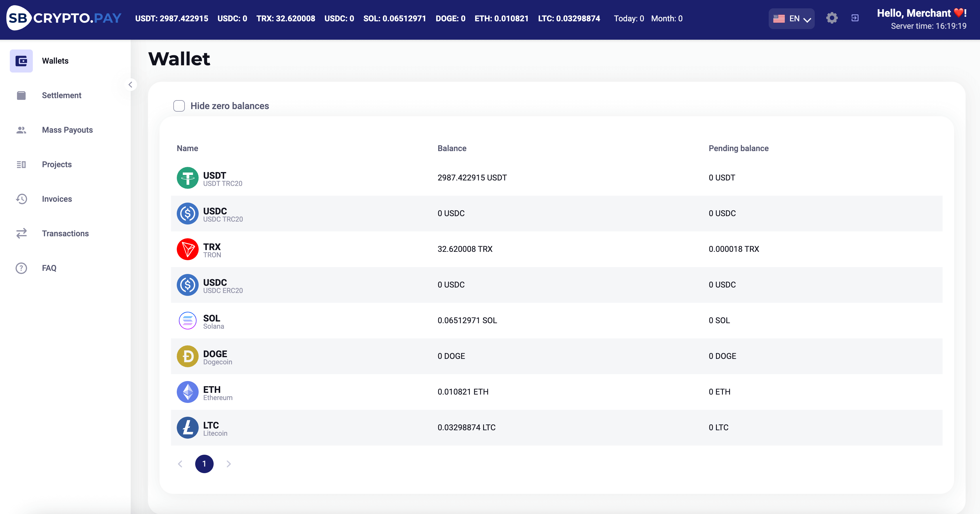Click the Tether coin icon for USDT

click(187, 178)
